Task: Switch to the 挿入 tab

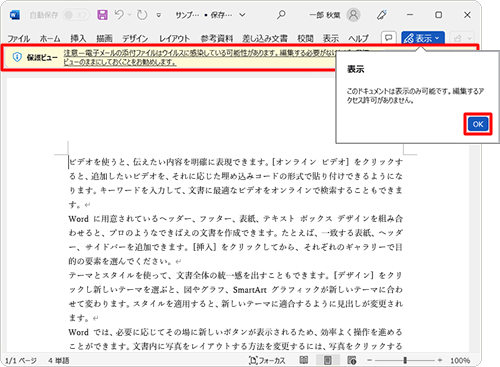Action: (78, 39)
